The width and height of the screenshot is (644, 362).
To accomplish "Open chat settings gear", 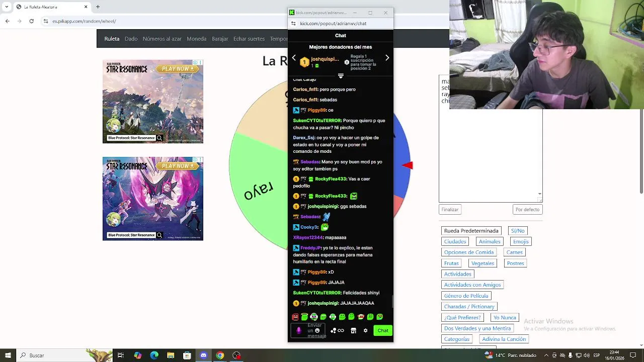I will point(365,330).
